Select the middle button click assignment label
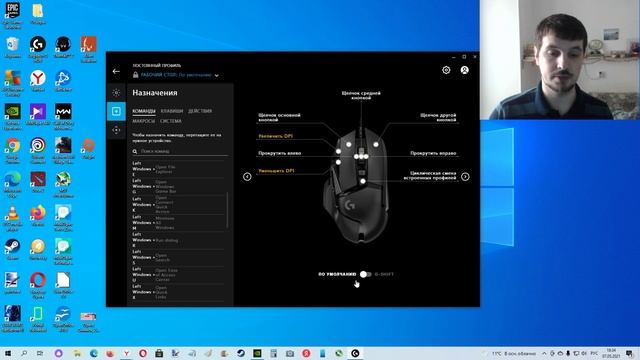This screenshot has width=640, height=360. (x=361, y=96)
